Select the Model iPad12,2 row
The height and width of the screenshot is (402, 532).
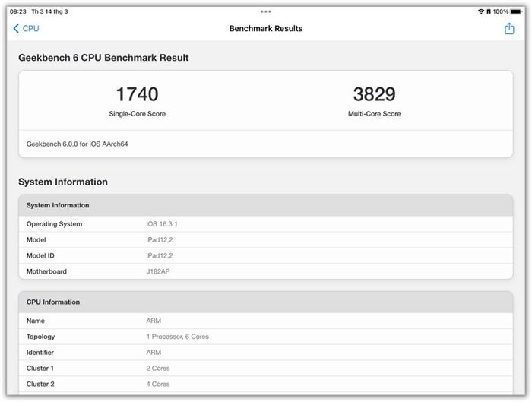click(x=266, y=240)
